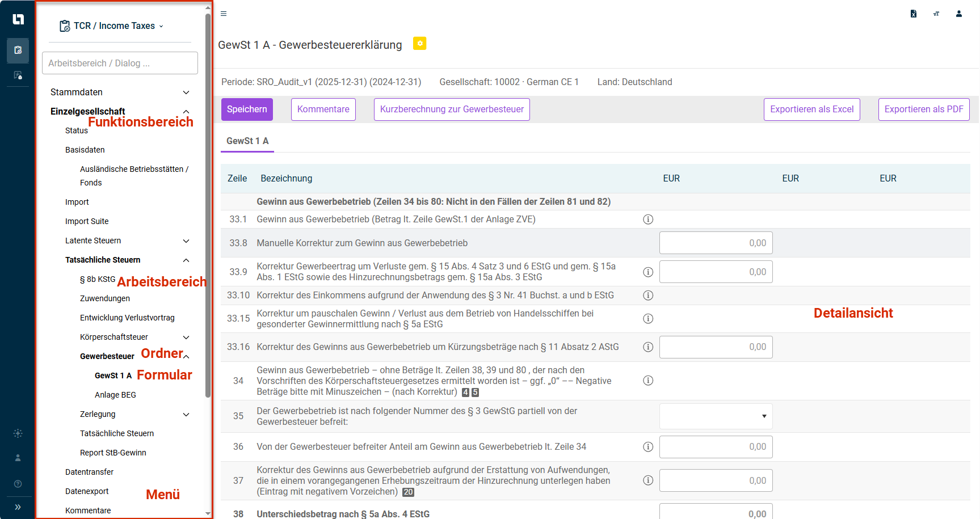The image size is (980, 519).
Task: Click the help question mark icon in sidebar
Action: click(18, 484)
